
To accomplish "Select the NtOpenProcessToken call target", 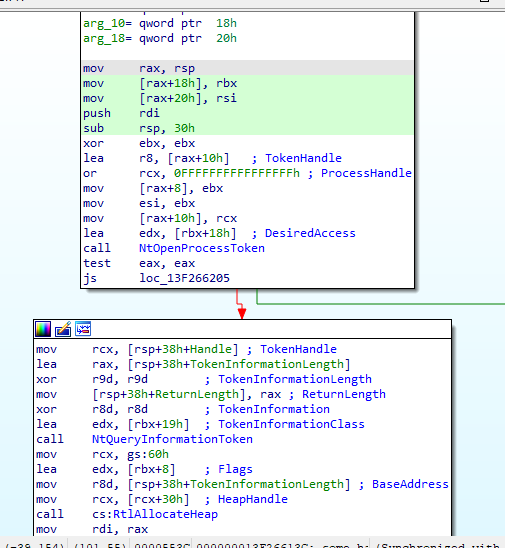I will pyautogui.click(x=202, y=248).
